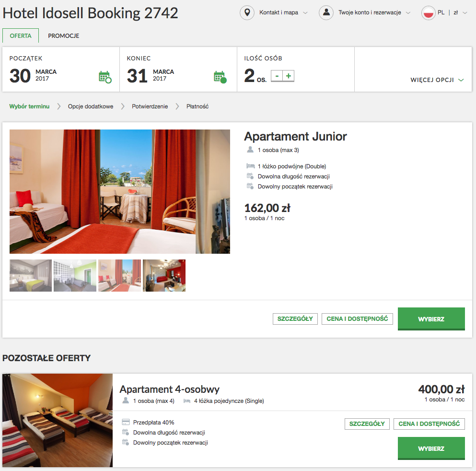This screenshot has height=471, width=476.
Task: Click the map pin location icon
Action: 247,13
